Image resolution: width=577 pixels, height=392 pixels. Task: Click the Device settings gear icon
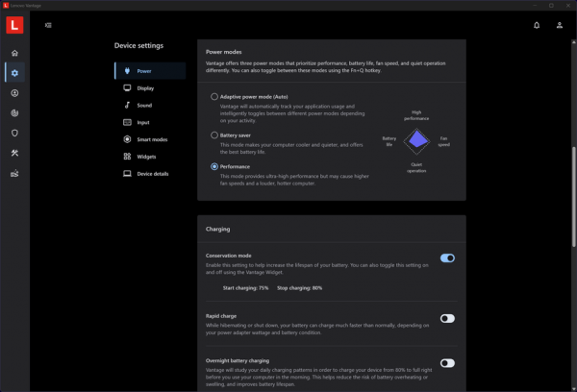coord(14,73)
